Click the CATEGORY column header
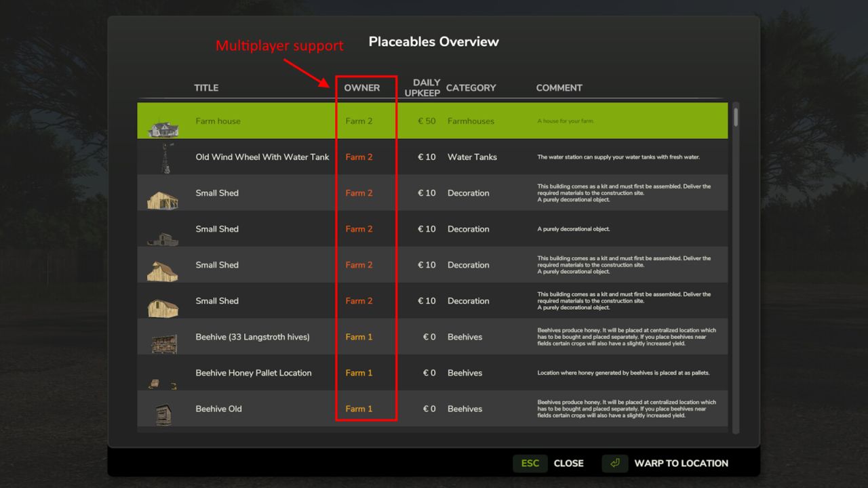Image resolution: width=868 pixels, height=488 pixels. (x=471, y=87)
